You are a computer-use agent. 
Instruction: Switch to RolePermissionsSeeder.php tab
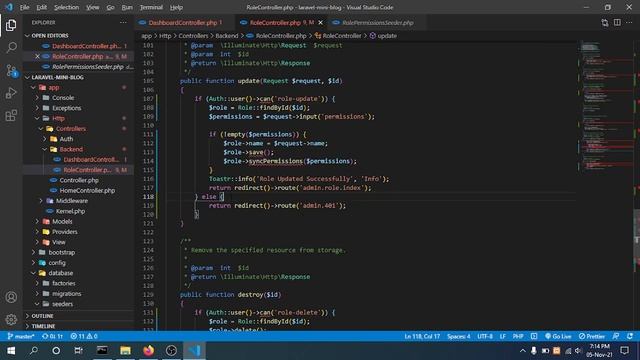(x=378, y=23)
